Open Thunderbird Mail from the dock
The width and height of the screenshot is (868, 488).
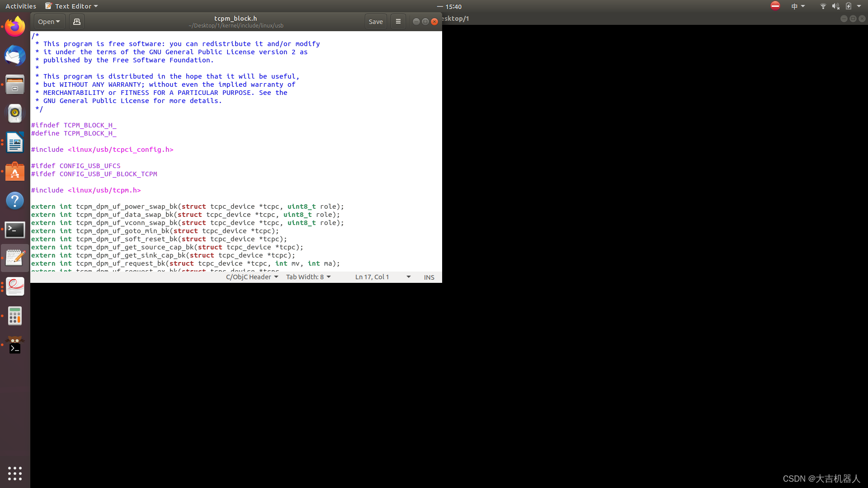(15, 56)
